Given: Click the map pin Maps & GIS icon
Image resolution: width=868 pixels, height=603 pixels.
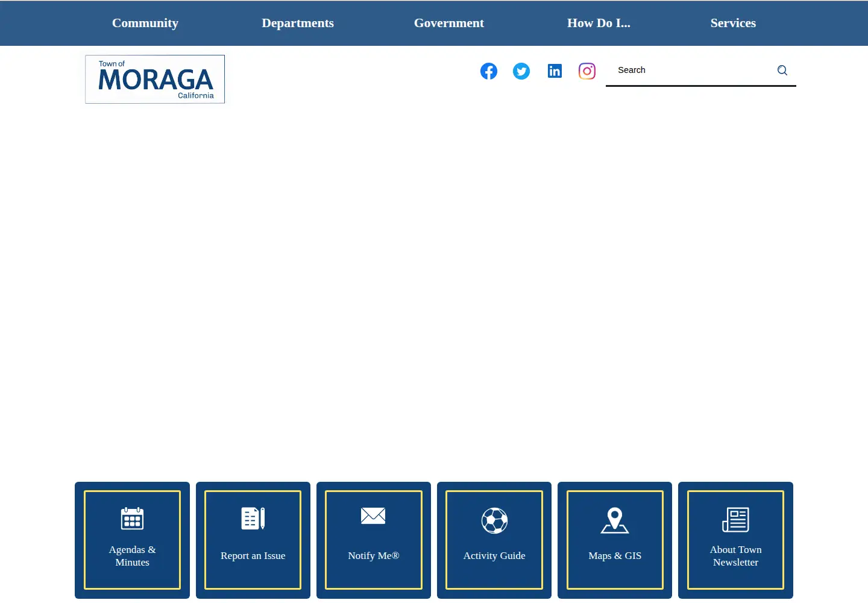Looking at the screenshot, I should (615, 520).
